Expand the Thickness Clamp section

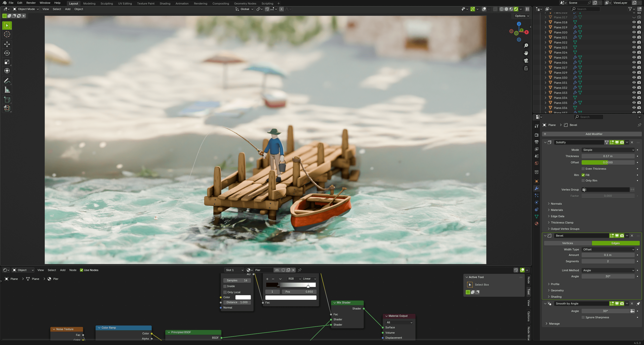pos(562,223)
